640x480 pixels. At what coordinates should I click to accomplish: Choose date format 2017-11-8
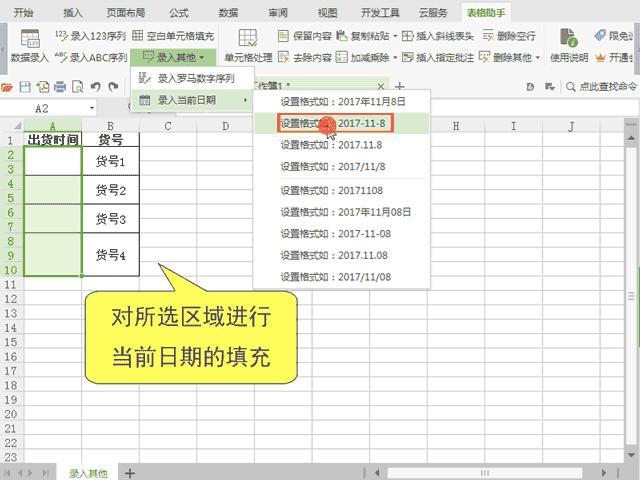pyautogui.click(x=342, y=123)
